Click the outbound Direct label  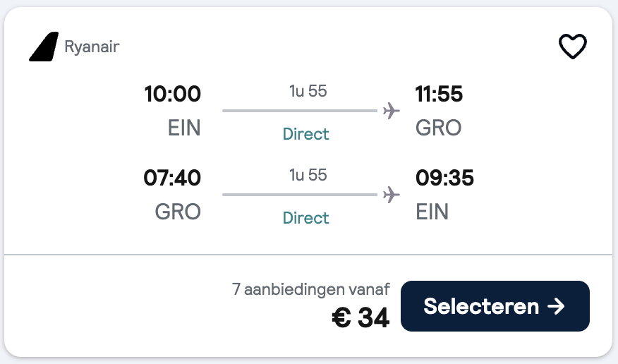point(306,134)
